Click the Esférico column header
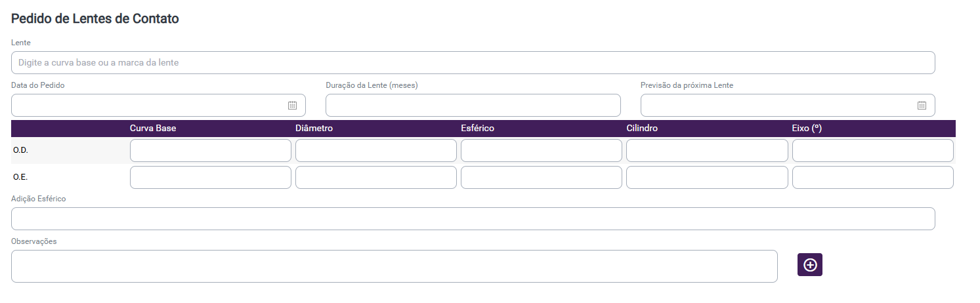The width and height of the screenshot is (980, 303). click(477, 129)
